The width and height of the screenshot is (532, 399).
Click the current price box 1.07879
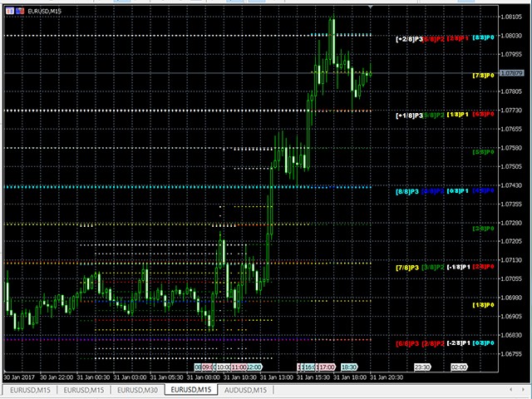[511, 73]
